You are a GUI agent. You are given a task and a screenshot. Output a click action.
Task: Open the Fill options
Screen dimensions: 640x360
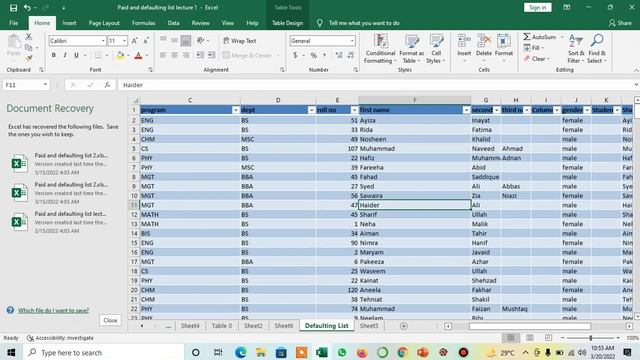[x=534, y=48]
